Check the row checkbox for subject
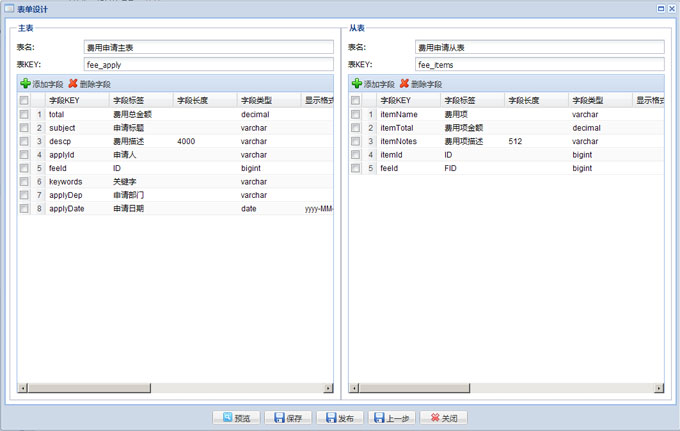The width and height of the screenshot is (680, 431). pos(24,127)
